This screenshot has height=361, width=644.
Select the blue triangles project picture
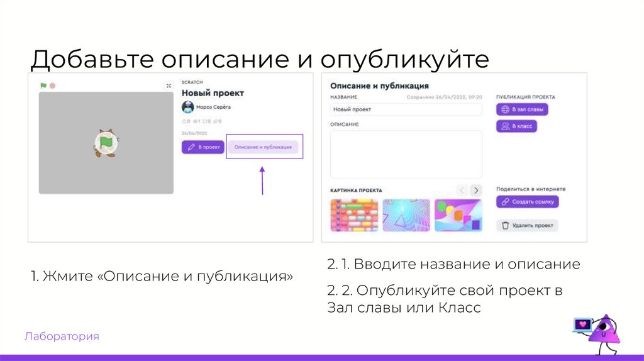(x=406, y=215)
